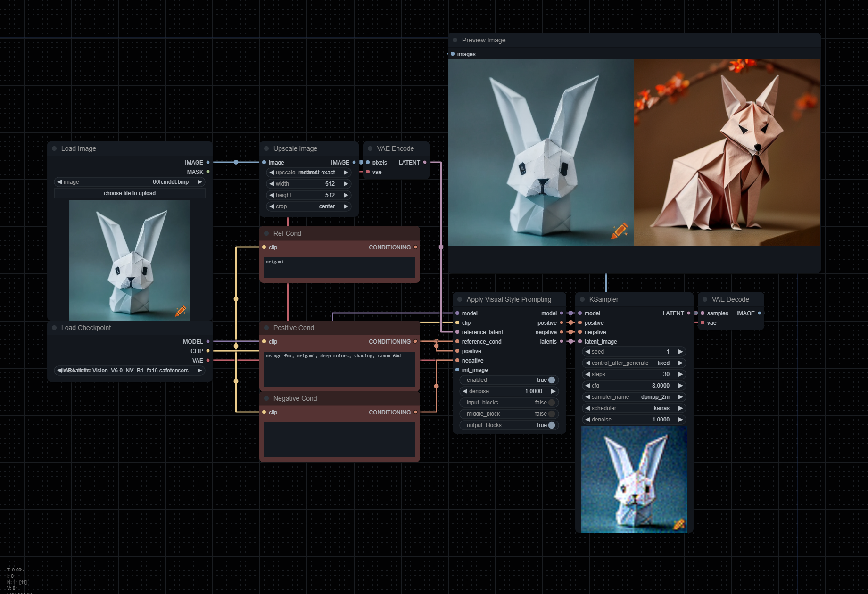Collapse the Preview Image node via its title dot

coord(455,40)
